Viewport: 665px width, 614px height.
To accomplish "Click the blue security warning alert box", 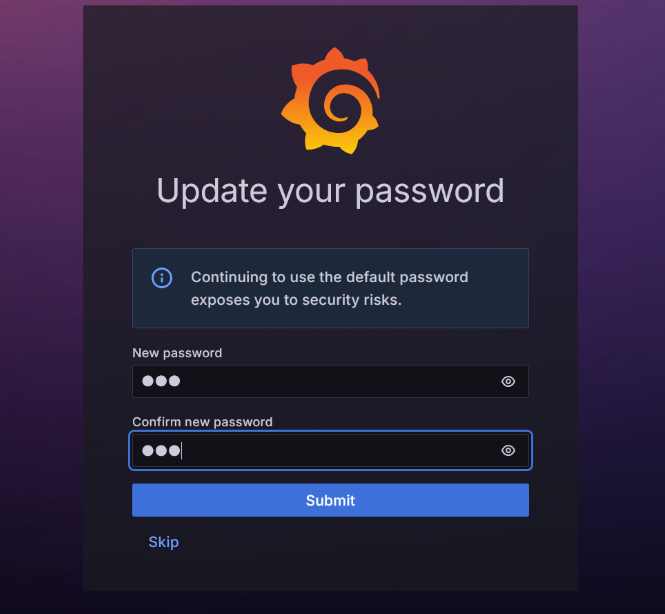I will tap(330, 288).
